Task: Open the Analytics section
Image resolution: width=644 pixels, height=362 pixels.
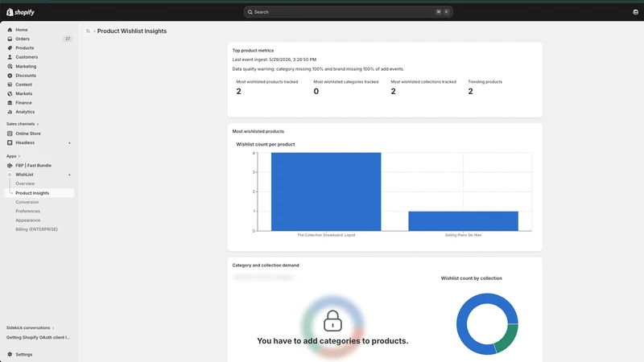Action: [x=25, y=112]
